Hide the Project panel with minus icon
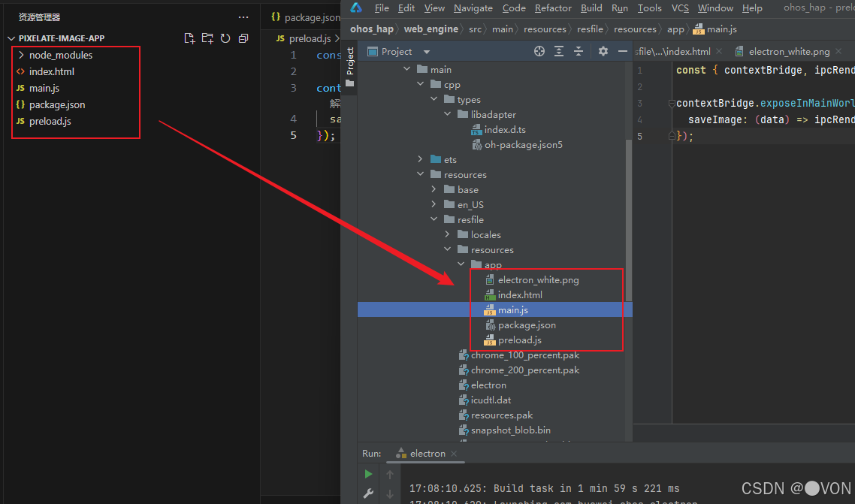The width and height of the screenshot is (855, 504). click(623, 51)
